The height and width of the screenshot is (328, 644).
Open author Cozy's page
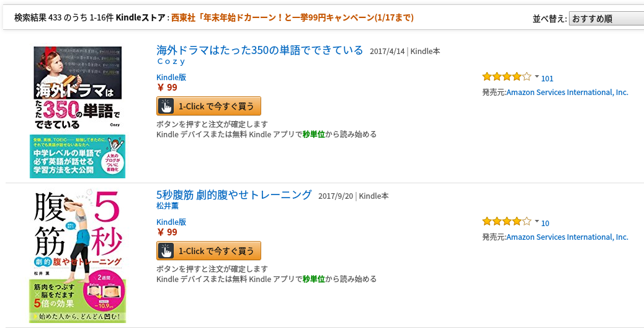click(171, 61)
